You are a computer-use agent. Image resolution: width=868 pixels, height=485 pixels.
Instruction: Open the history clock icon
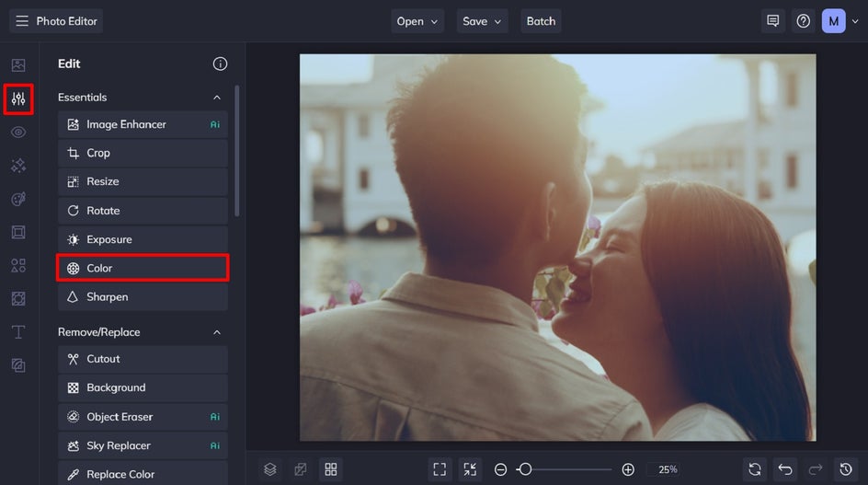[846, 469]
